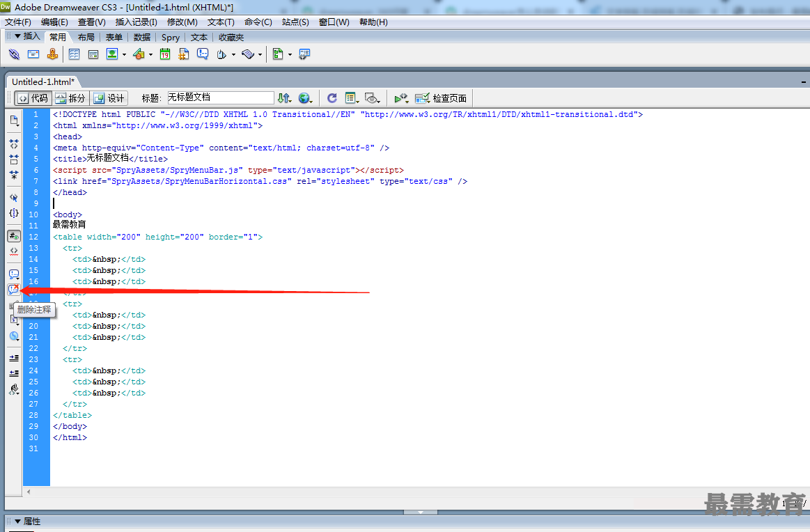Open the View Options icon
Image resolution: width=810 pixels, height=532 pixels.
[352, 98]
